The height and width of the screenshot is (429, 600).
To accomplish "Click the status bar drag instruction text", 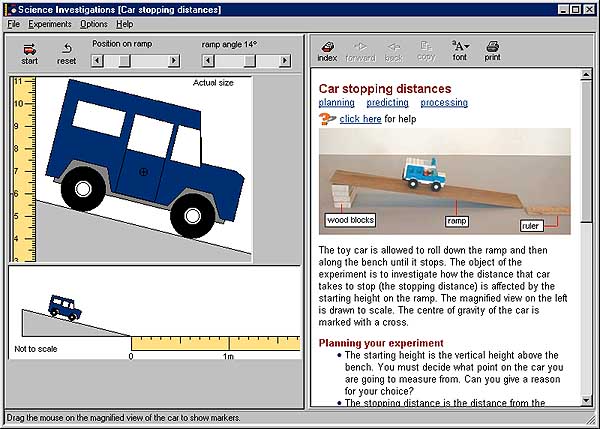I will 124,418.
